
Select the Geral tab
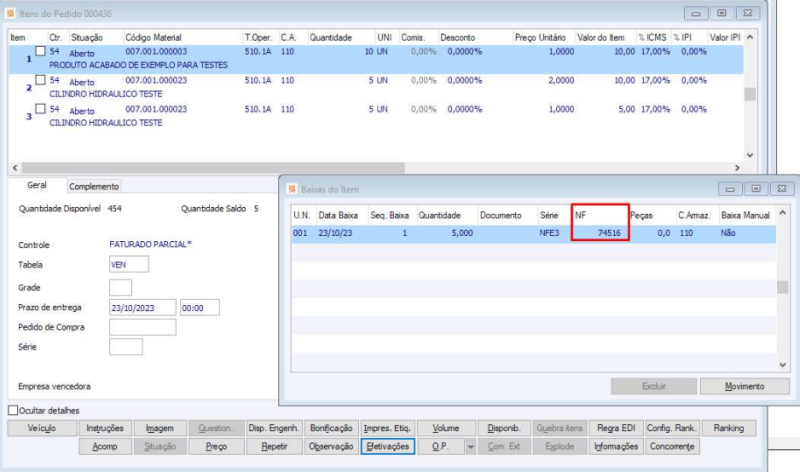pos(37,185)
